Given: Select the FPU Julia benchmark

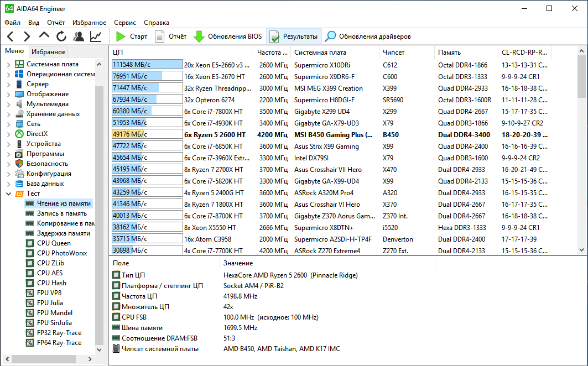Looking at the screenshot, I should (x=50, y=302).
